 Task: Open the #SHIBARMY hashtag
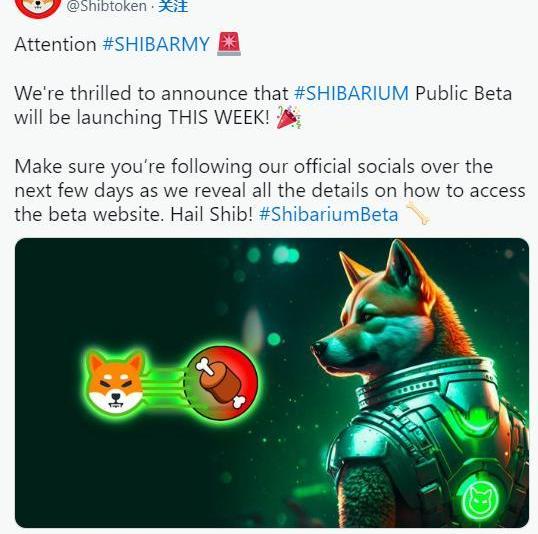[156, 44]
